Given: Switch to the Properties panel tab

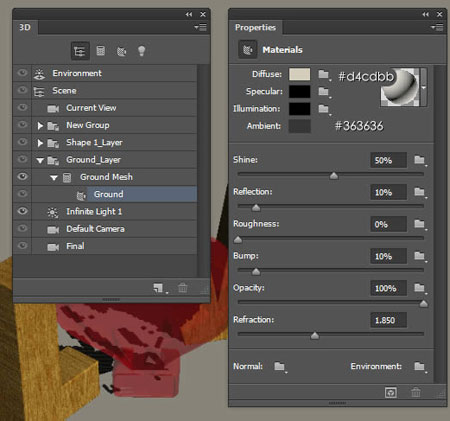Looking at the screenshot, I should point(255,27).
